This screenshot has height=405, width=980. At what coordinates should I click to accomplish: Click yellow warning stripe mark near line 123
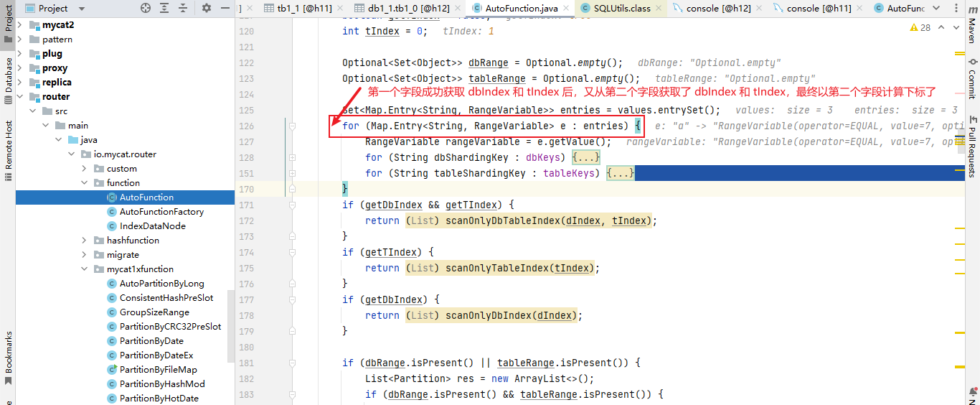960,54
